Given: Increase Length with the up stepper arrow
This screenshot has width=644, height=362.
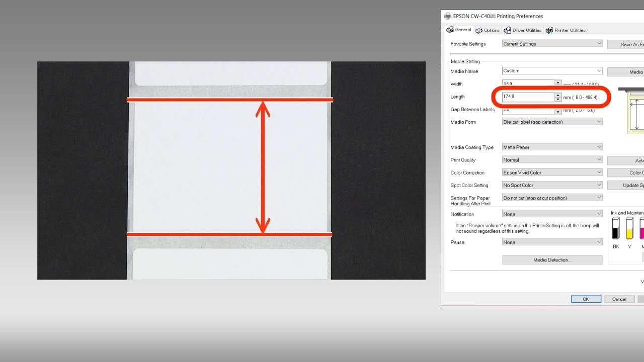Looking at the screenshot, I should 558,95.
